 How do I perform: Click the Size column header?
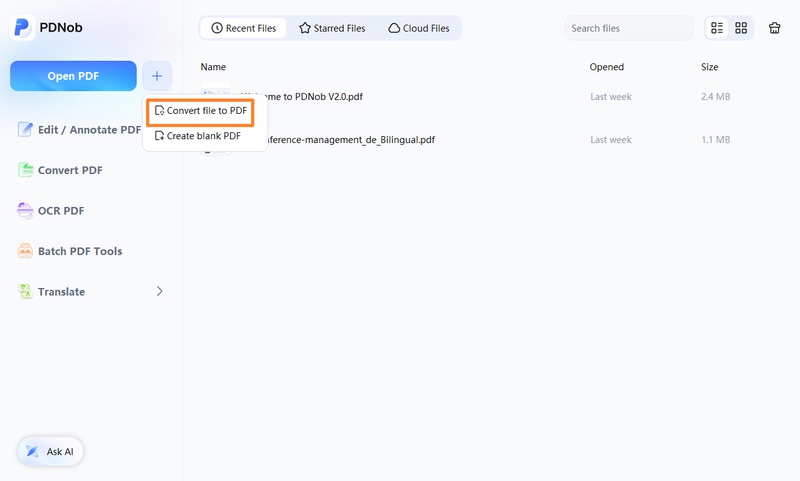[710, 67]
